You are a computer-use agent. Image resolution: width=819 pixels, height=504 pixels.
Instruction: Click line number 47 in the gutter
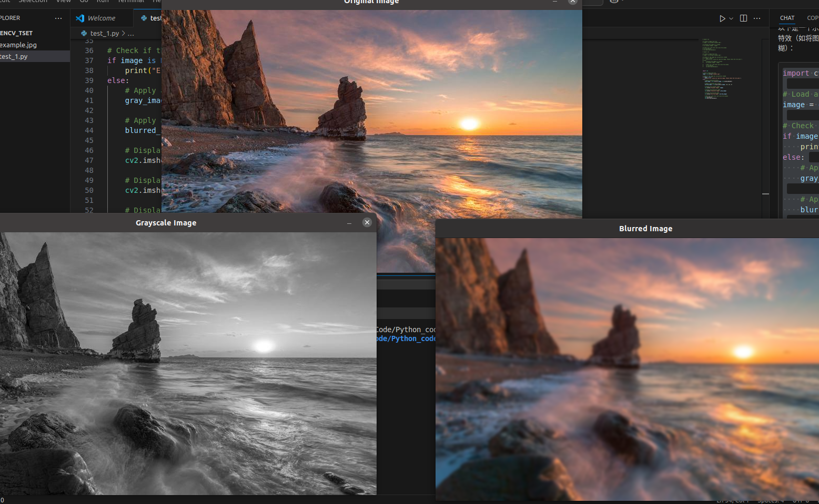point(89,160)
